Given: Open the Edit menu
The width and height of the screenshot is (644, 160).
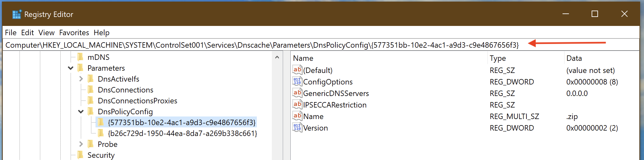Looking at the screenshot, I should click(27, 33).
